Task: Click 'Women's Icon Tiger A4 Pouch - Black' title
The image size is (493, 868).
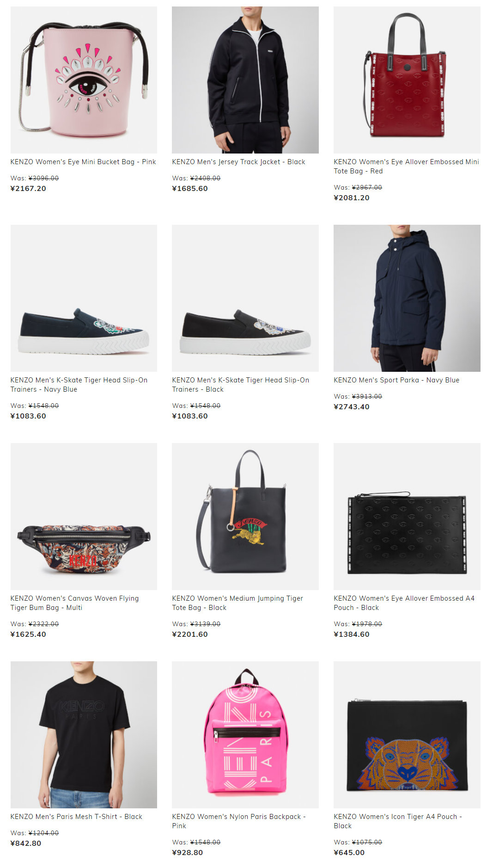Action: pos(398,821)
